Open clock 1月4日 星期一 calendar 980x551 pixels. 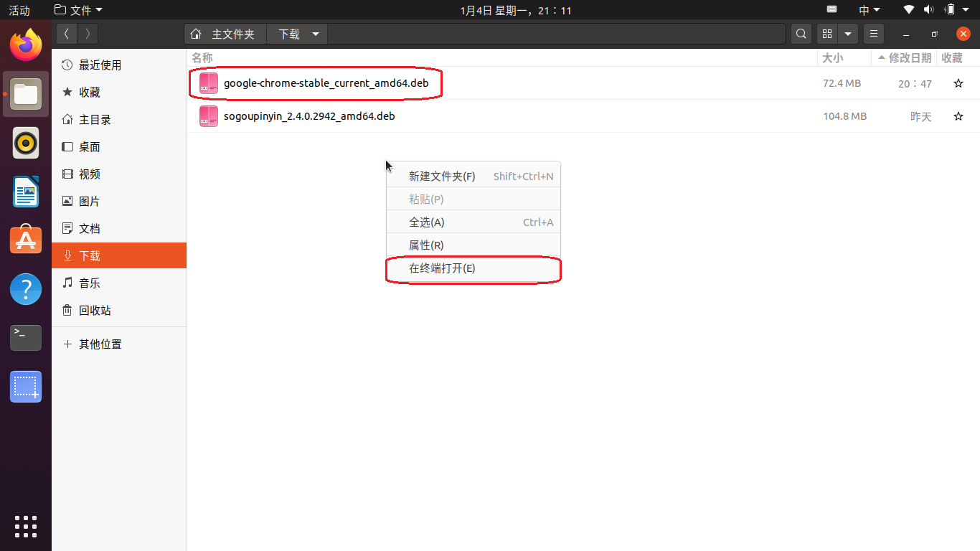point(516,10)
